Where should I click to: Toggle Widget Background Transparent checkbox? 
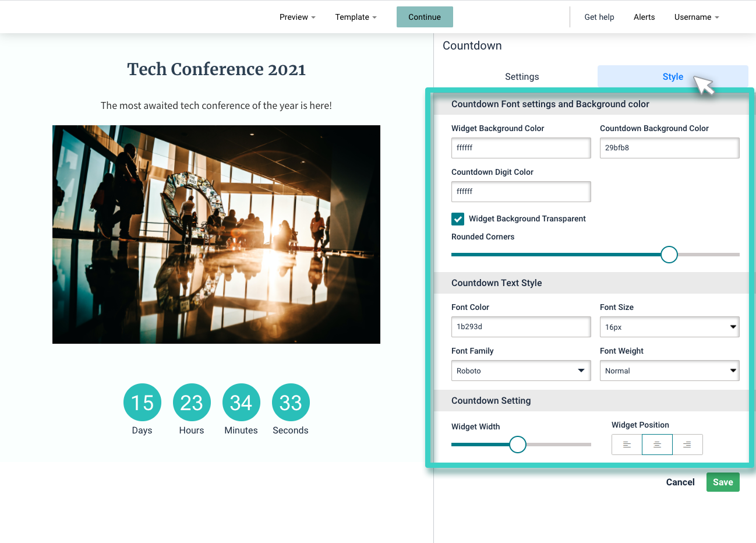click(458, 219)
